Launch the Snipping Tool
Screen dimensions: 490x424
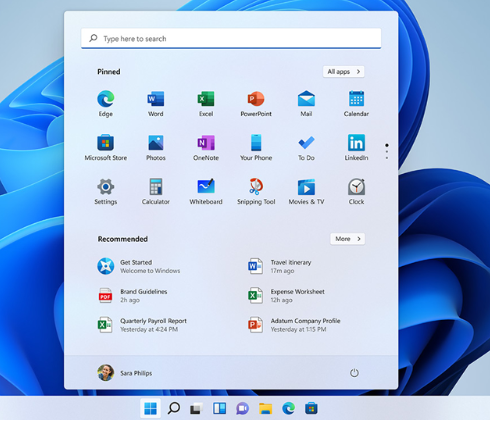(x=256, y=192)
